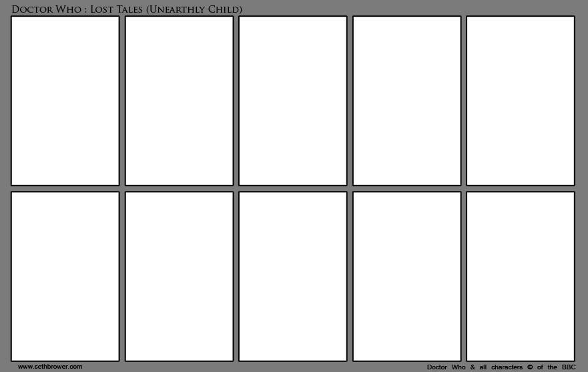The image size is (588, 372).
Task: Select the second panel in top row
Action: point(180,101)
